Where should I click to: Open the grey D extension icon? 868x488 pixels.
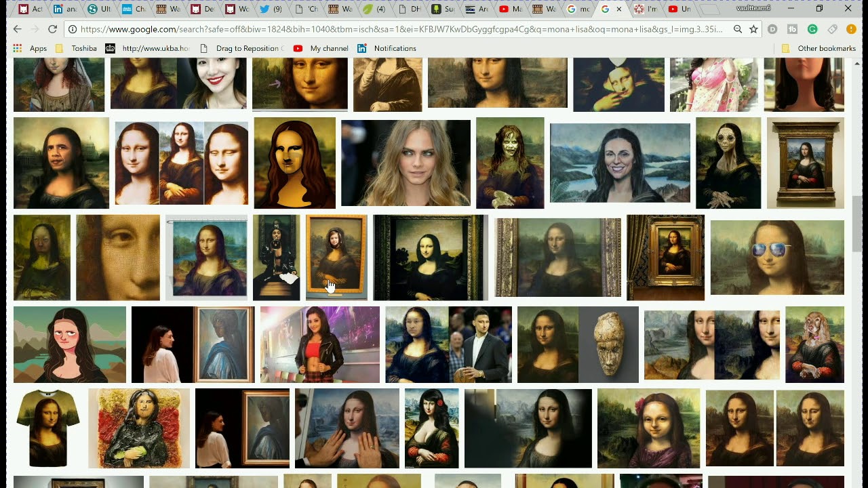(772, 29)
